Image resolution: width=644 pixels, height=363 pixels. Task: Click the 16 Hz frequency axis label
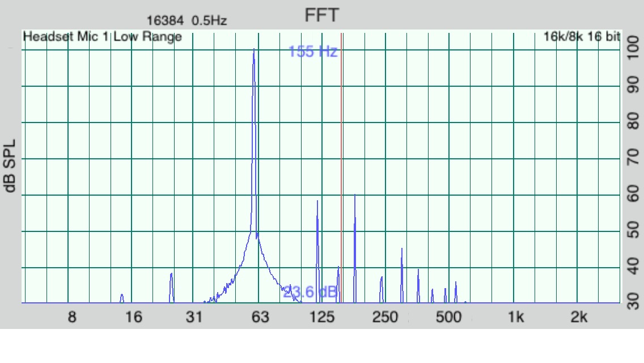pos(133,317)
